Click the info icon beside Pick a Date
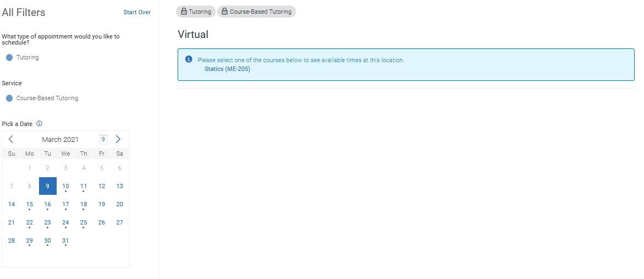 [39, 124]
